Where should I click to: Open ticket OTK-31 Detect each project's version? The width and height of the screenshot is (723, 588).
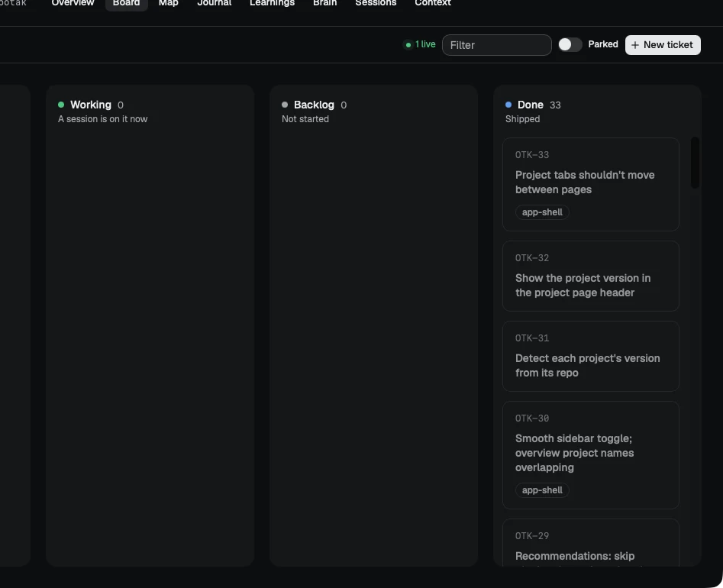pos(590,357)
